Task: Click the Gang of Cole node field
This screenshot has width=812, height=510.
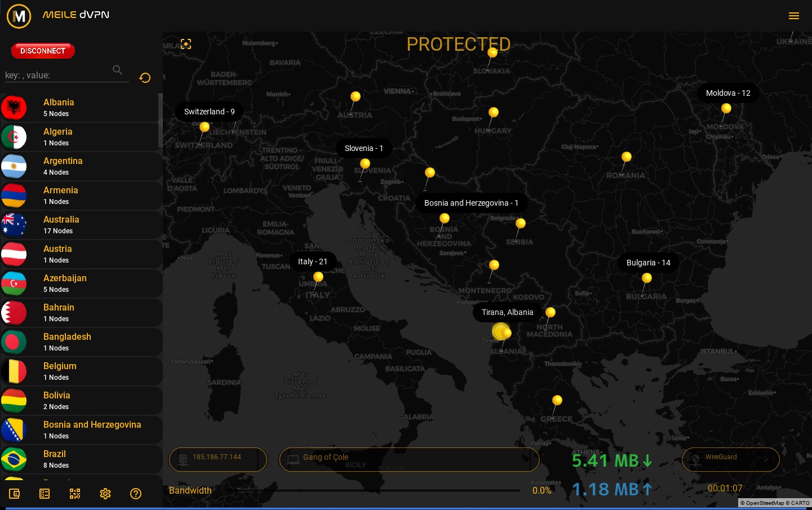Action: [409, 459]
